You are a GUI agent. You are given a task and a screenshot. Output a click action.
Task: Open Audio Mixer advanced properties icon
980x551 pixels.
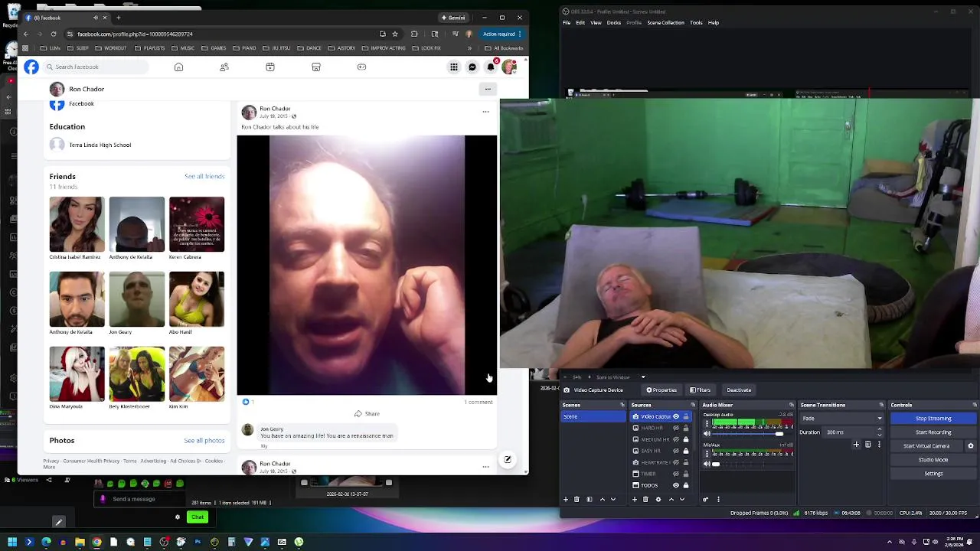click(706, 499)
